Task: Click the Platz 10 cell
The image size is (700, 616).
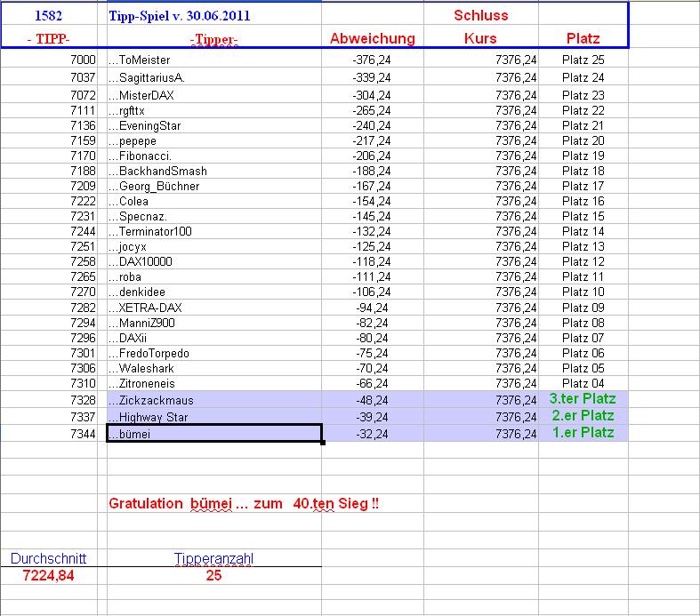Action: (x=583, y=292)
